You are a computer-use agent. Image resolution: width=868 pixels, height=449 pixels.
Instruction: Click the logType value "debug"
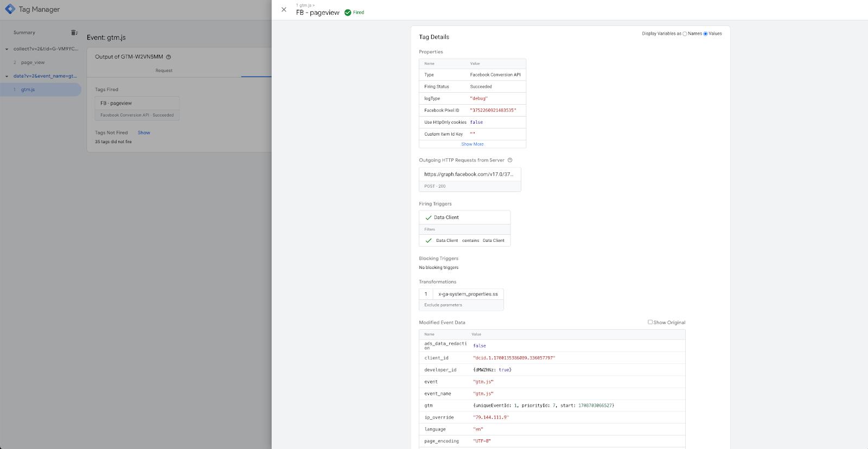(479, 99)
